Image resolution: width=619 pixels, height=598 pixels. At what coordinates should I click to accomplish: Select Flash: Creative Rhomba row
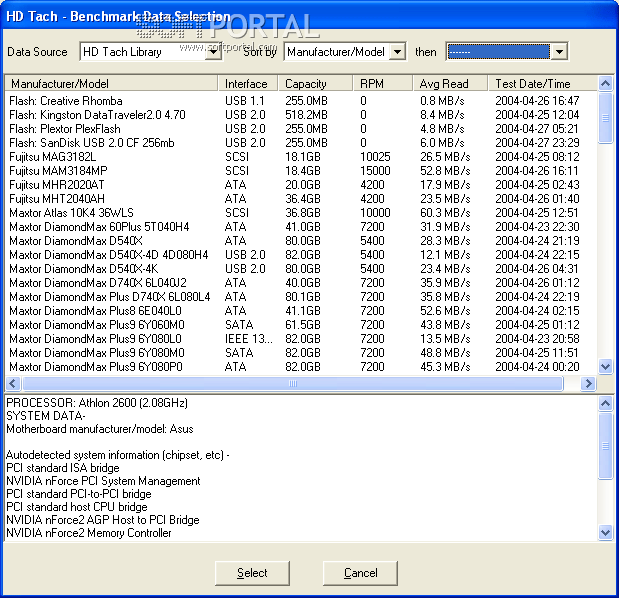(x=301, y=101)
